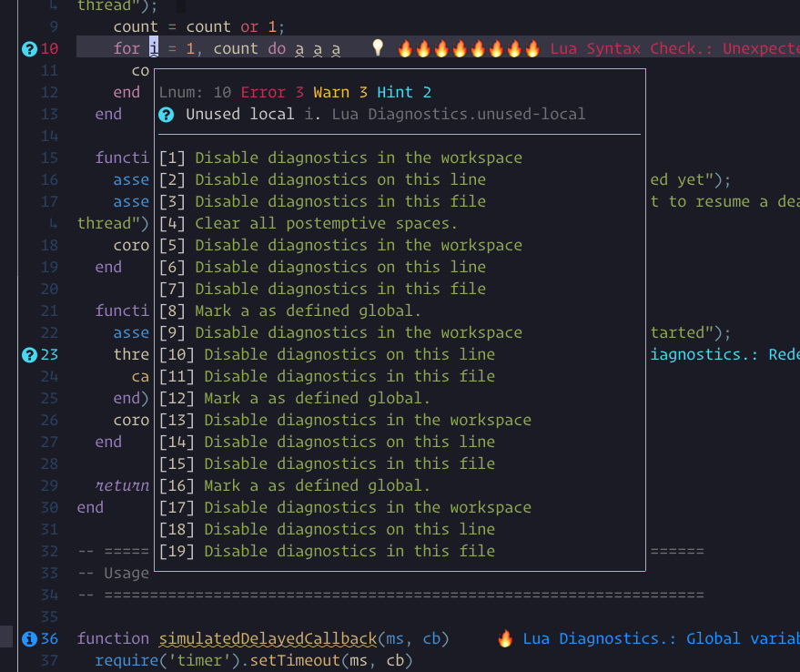This screenshot has height=672, width=800.
Task: Select action [7] Disable diagnostics in this file
Action: pos(322,289)
